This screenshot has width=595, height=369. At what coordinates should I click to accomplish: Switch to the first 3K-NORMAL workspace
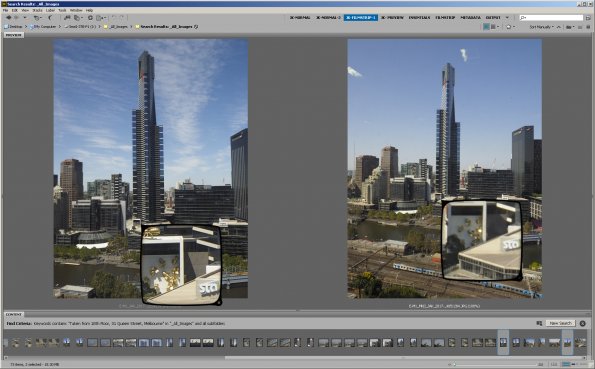pyautogui.click(x=300, y=17)
